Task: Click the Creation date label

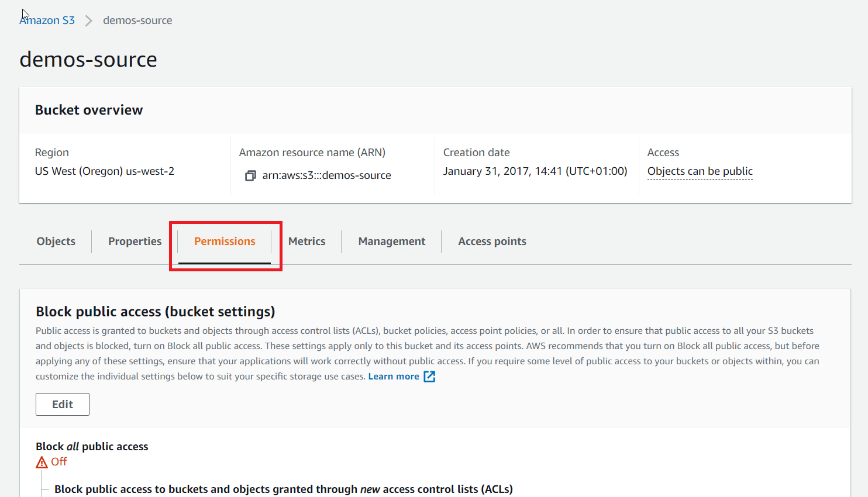Action: tap(477, 153)
